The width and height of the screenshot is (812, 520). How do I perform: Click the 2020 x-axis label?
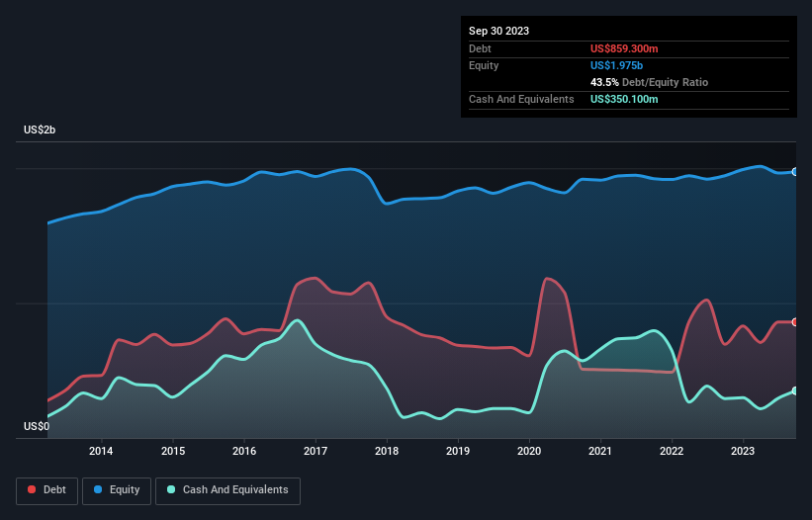pos(529,451)
